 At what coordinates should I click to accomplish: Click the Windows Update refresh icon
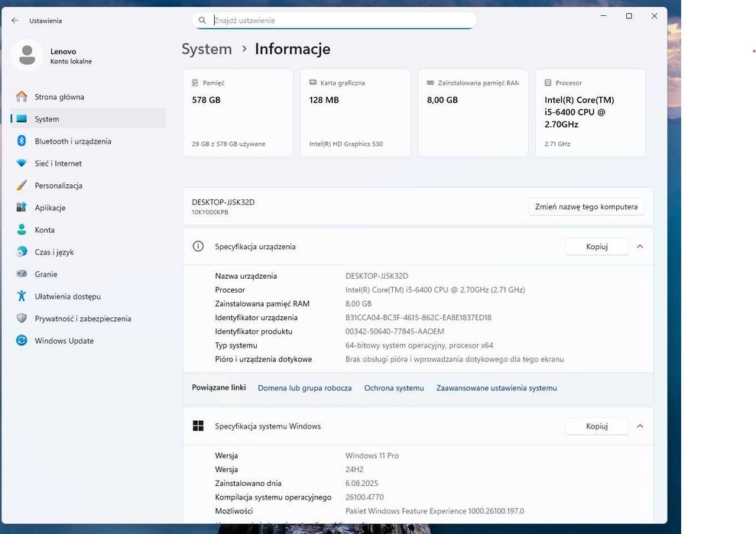coord(21,340)
